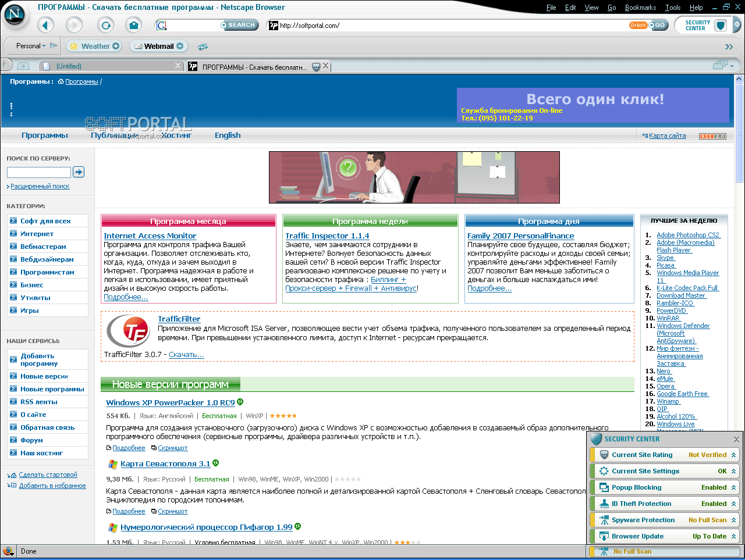Close the Security Center panel
This screenshot has height=560, width=745.
pos(736,439)
